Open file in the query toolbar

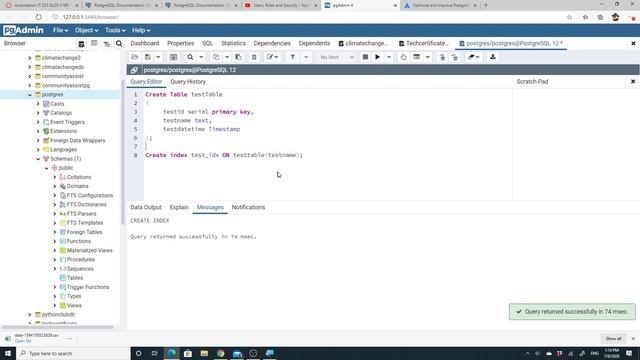(x=135, y=57)
